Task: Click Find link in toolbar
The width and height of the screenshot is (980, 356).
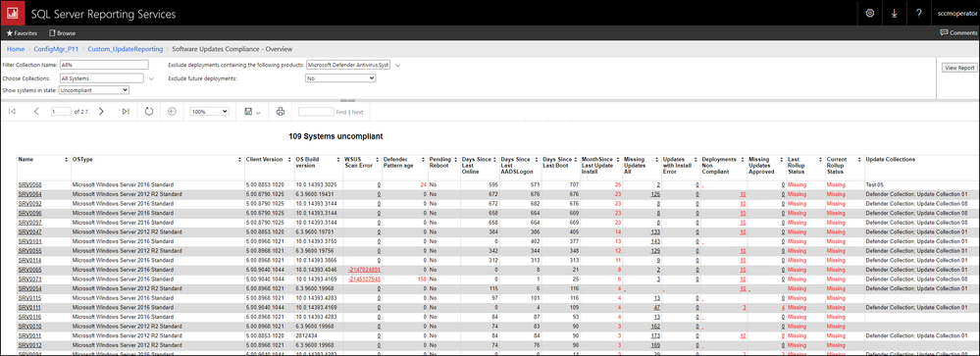Action: (341, 112)
